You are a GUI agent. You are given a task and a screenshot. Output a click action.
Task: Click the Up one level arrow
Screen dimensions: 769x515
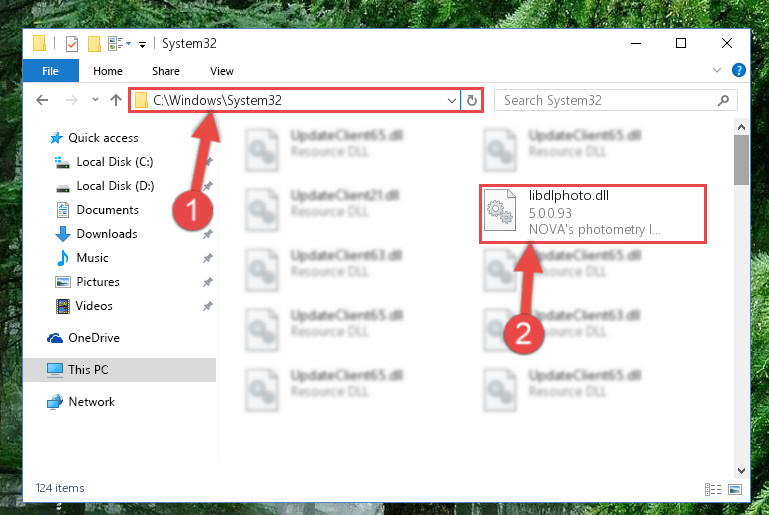click(x=116, y=100)
